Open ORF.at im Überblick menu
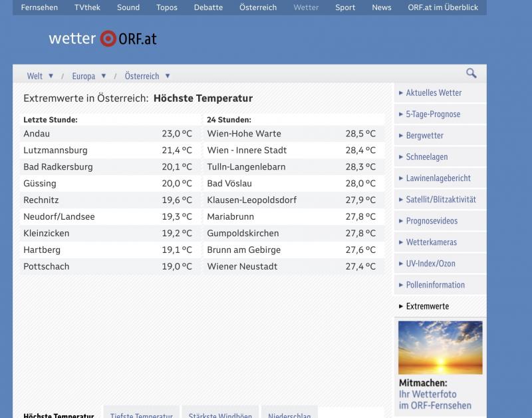The width and height of the screenshot is (532, 418). (x=443, y=7)
